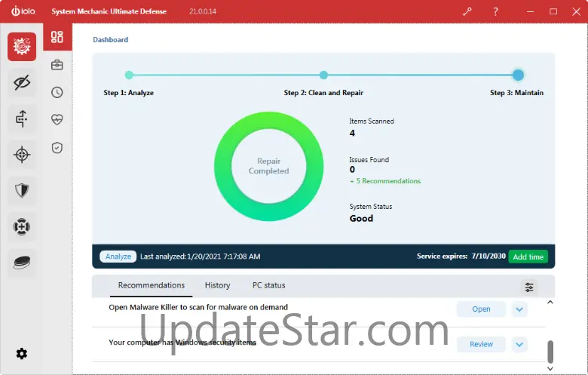Open the Toolbox briefcase icon
Image resolution: width=588 pixels, height=375 pixels.
click(x=57, y=65)
